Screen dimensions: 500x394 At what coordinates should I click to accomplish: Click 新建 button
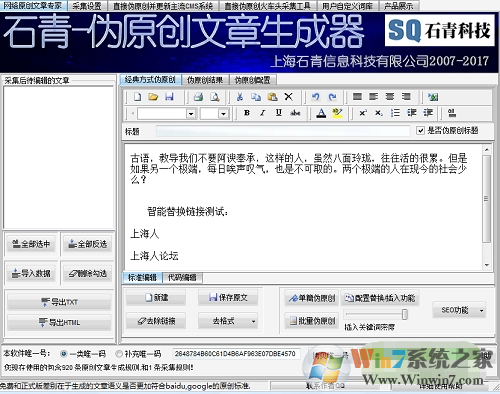[x=156, y=298]
